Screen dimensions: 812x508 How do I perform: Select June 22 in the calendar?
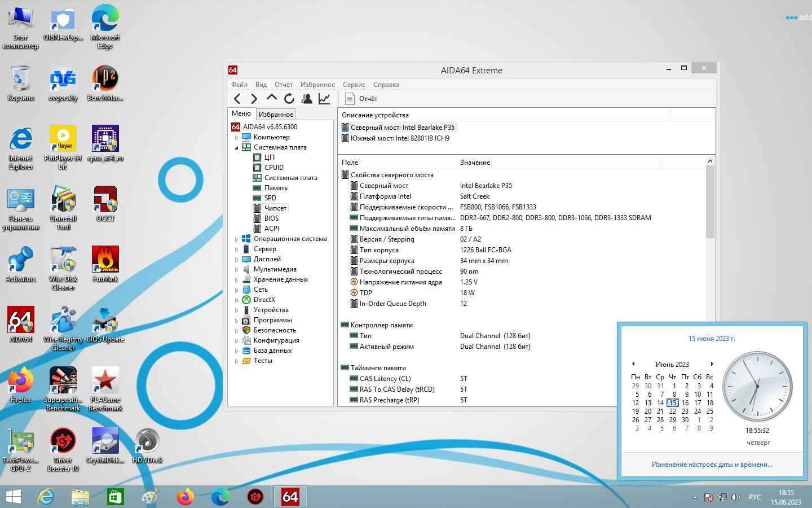(673, 411)
